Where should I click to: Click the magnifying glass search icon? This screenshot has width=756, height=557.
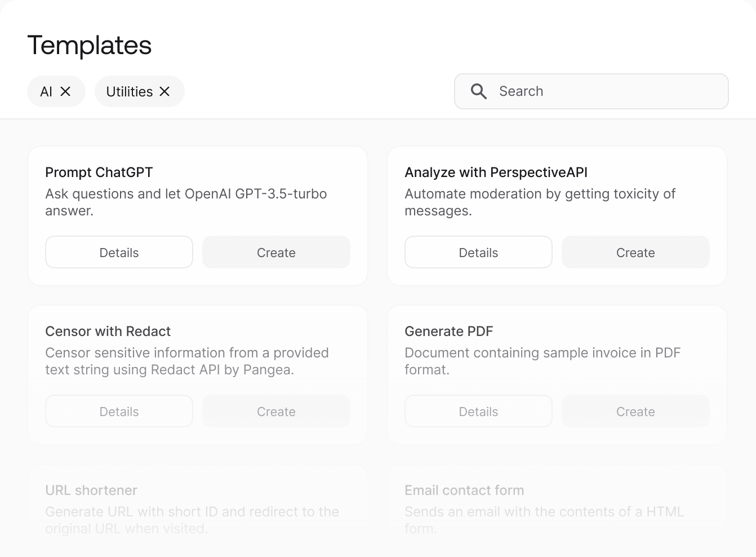478,91
